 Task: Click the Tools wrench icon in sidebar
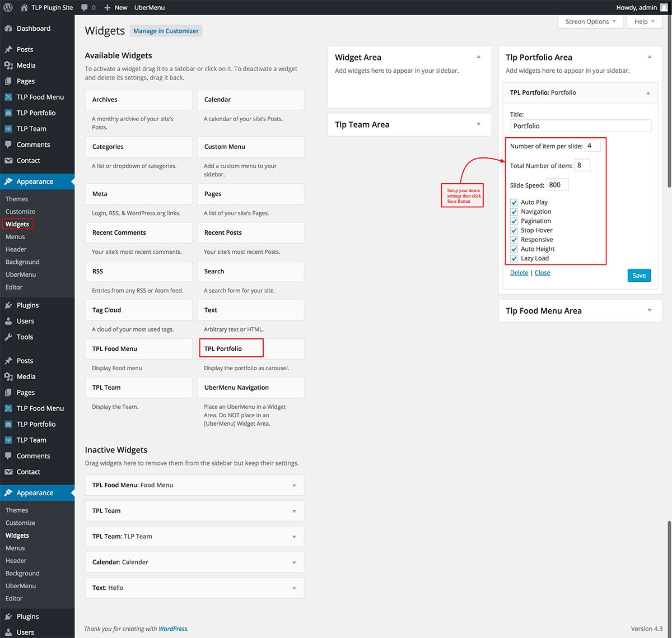coord(8,337)
